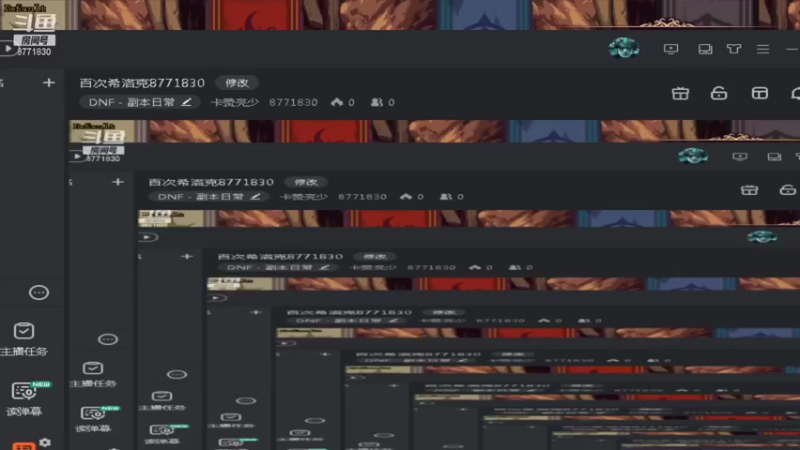Click the outermost room title 百次希洛克8771830
800x450 pixels.
142,83
